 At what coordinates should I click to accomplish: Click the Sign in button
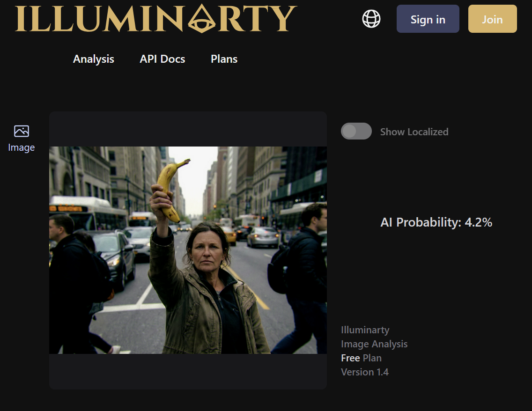click(x=428, y=19)
